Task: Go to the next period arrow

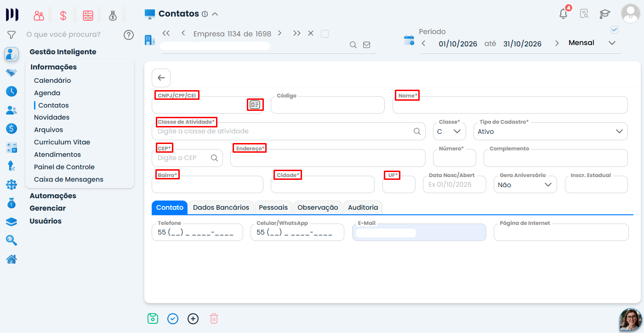Action: point(557,43)
